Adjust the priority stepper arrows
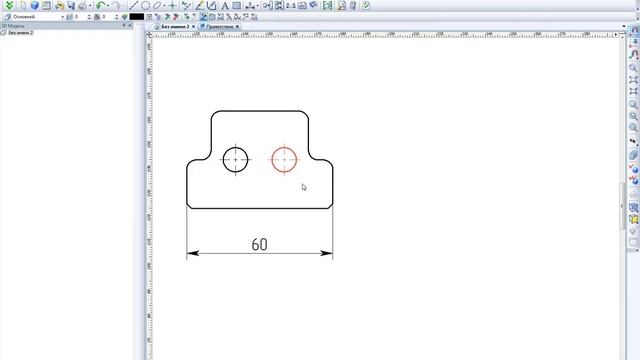Viewport: 640px width, 360px height. click(x=117, y=17)
